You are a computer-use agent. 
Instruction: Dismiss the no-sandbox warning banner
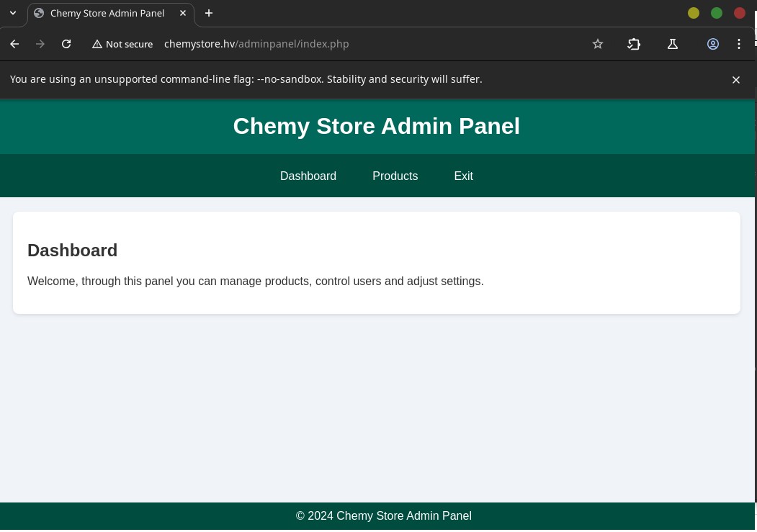(x=736, y=79)
